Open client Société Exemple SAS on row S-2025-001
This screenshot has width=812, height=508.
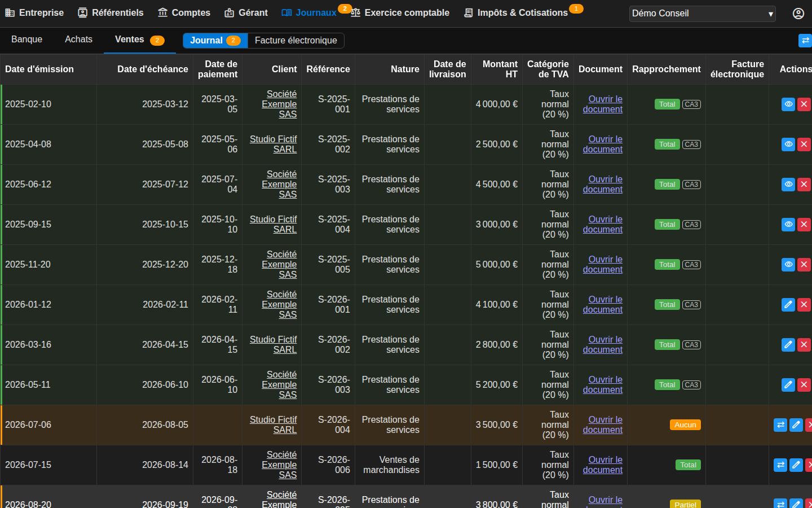pos(279,104)
